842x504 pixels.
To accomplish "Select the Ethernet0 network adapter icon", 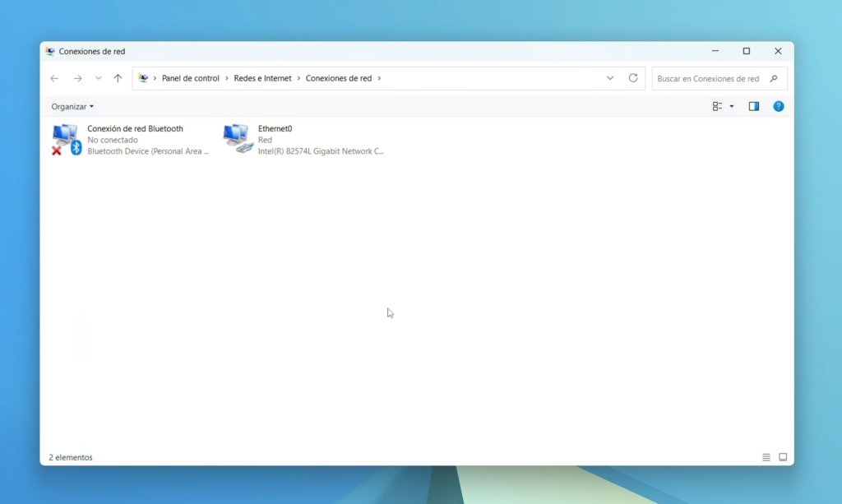I will click(x=238, y=140).
